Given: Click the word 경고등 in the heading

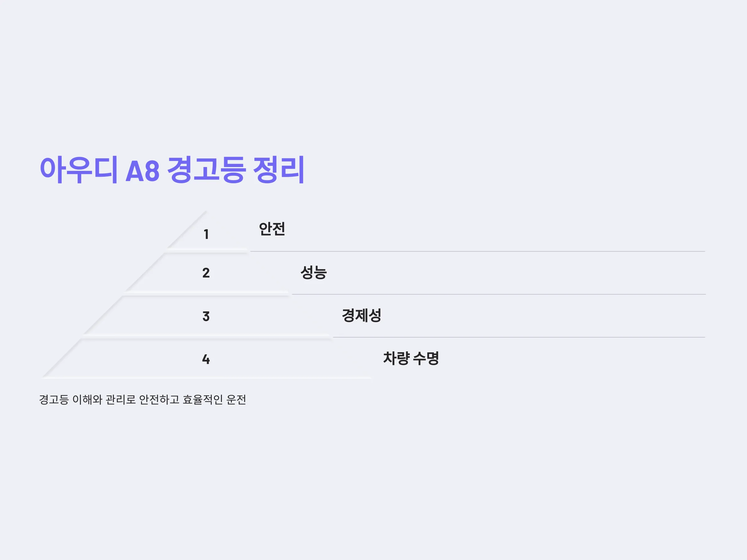Looking at the screenshot, I should (206, 170).
